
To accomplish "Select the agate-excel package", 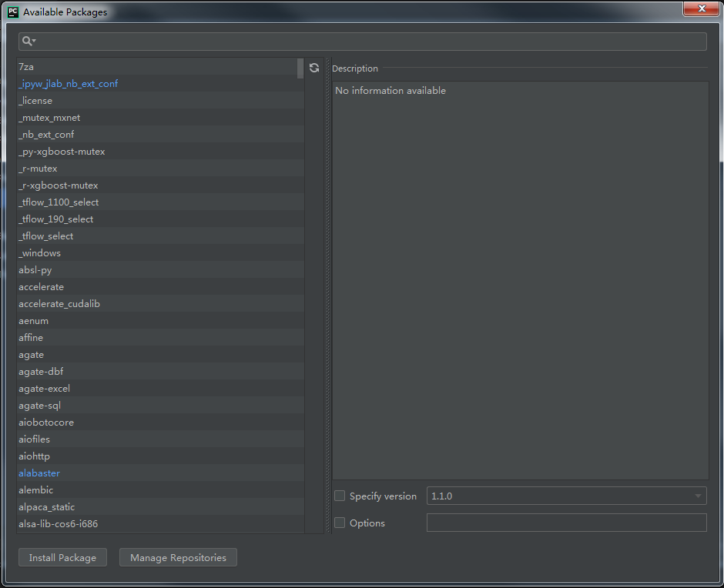I will tap(160, 388).
